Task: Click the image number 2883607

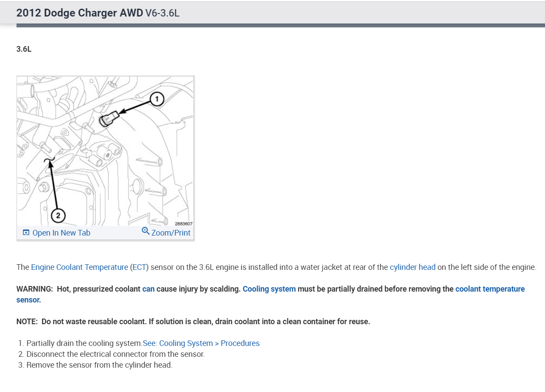Action: tap(183, 223)
